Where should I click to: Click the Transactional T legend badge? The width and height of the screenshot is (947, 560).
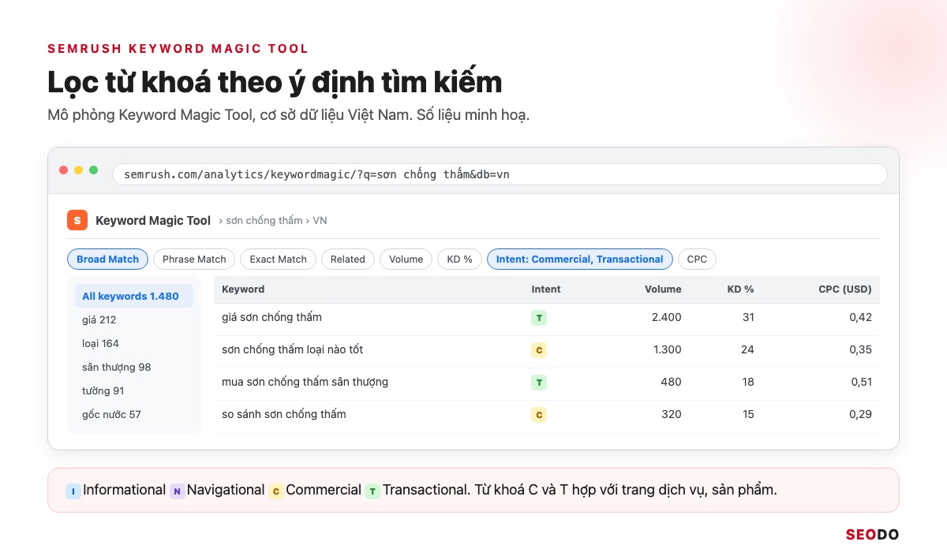(x=372, y=491)
